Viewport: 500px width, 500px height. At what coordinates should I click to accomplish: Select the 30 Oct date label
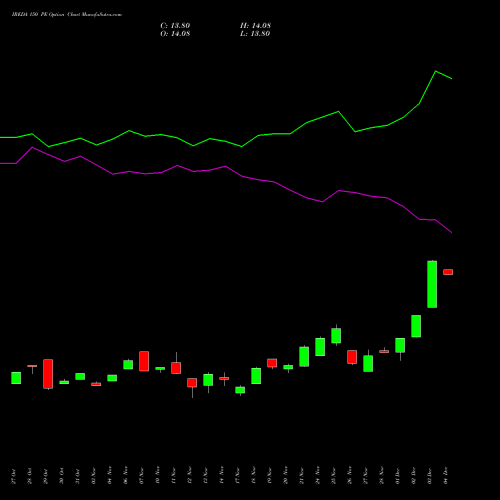pos(61,476)
